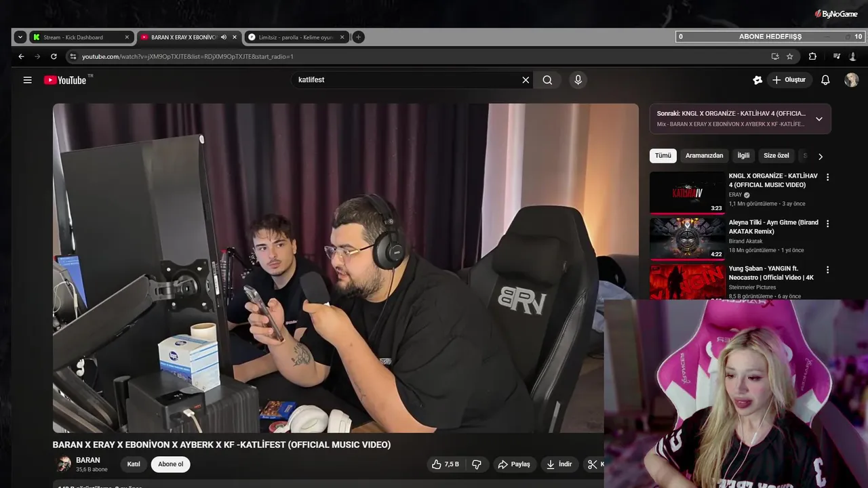Image resolution: width=868 pixels, height=488 pixels.
Task: Open a new browser tab
Action: pos(358,37)
